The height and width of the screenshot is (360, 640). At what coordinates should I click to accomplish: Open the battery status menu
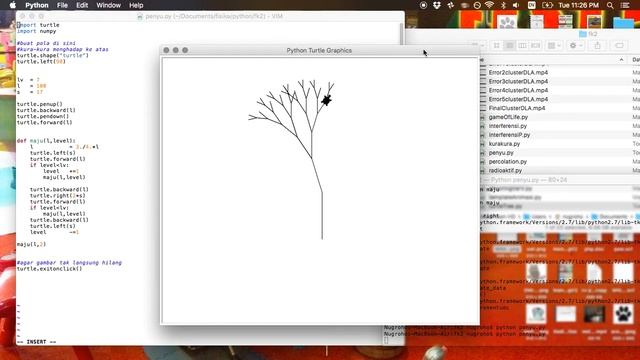click(x=547, y=5)
